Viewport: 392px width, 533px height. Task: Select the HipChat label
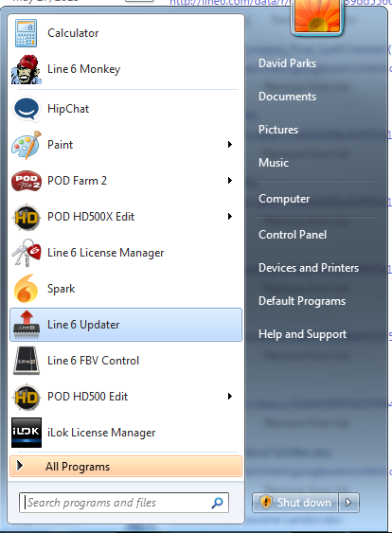point(68,109)
